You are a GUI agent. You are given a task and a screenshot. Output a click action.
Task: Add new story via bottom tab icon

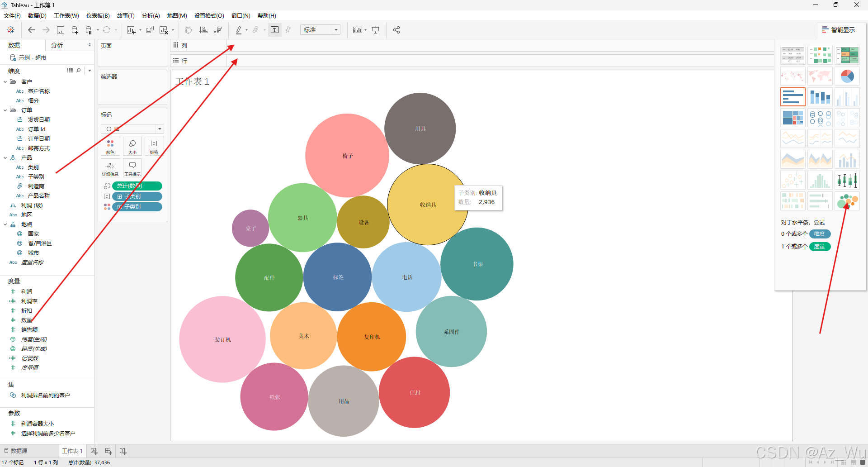click(123, 451)
